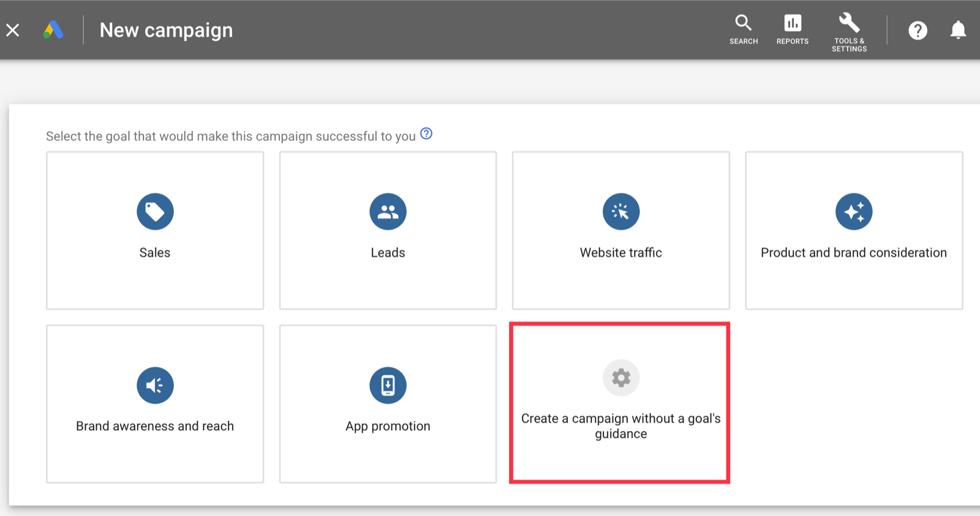Open Tools & Settings wrench menu
The image size is (980, 516).
click(x=849, y=32)
